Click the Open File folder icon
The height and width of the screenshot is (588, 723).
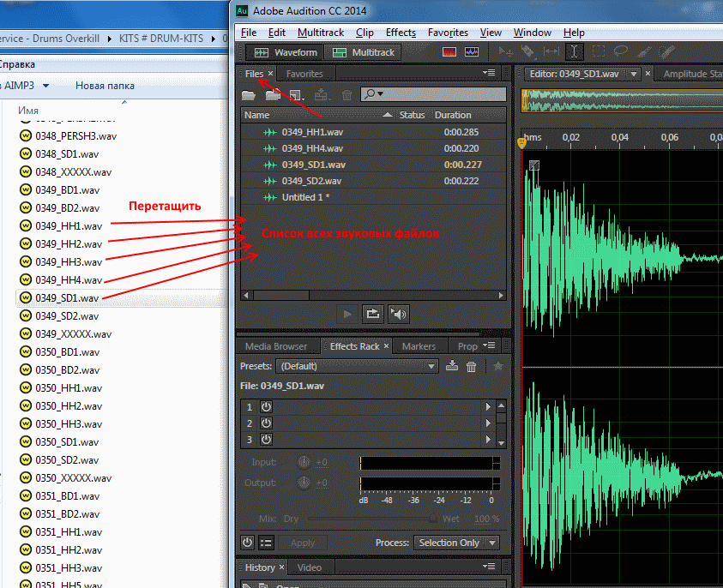point(250,94)
